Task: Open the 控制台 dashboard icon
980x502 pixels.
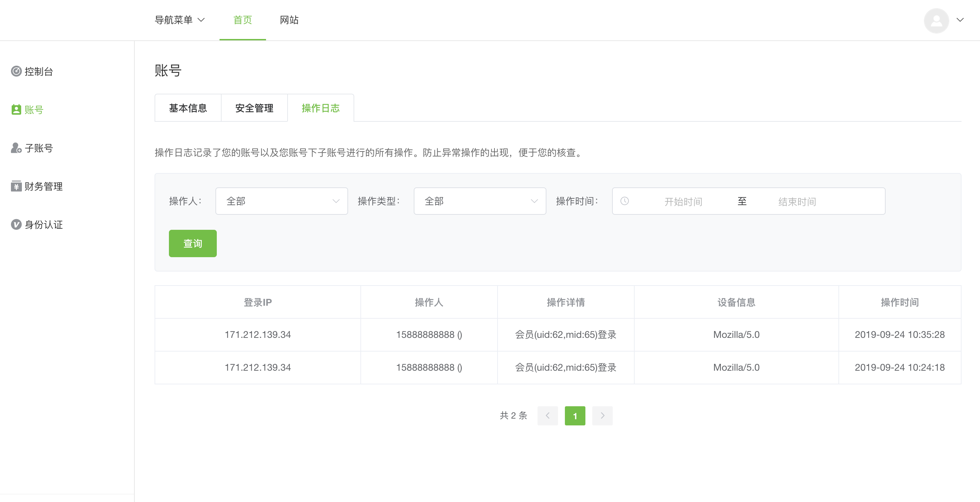Action: click(x=16, y=71)
